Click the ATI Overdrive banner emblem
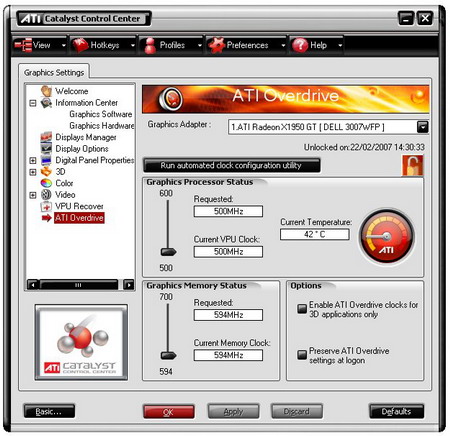 coord(171,99)
